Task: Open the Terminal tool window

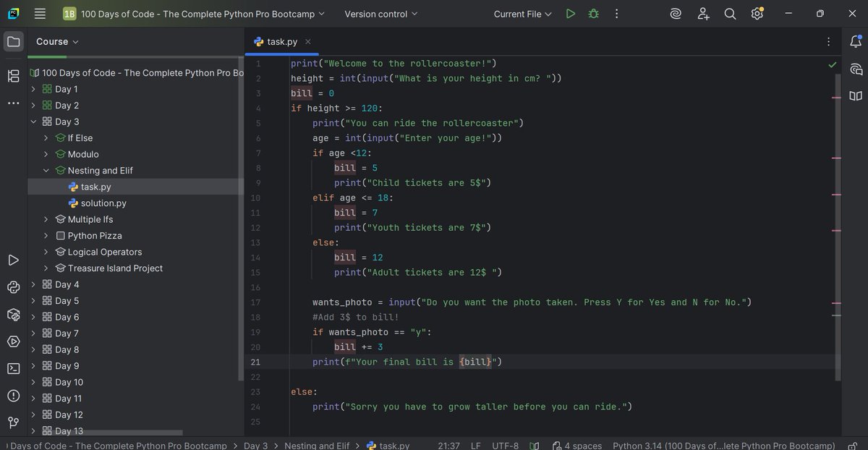Action: point(13,368)
